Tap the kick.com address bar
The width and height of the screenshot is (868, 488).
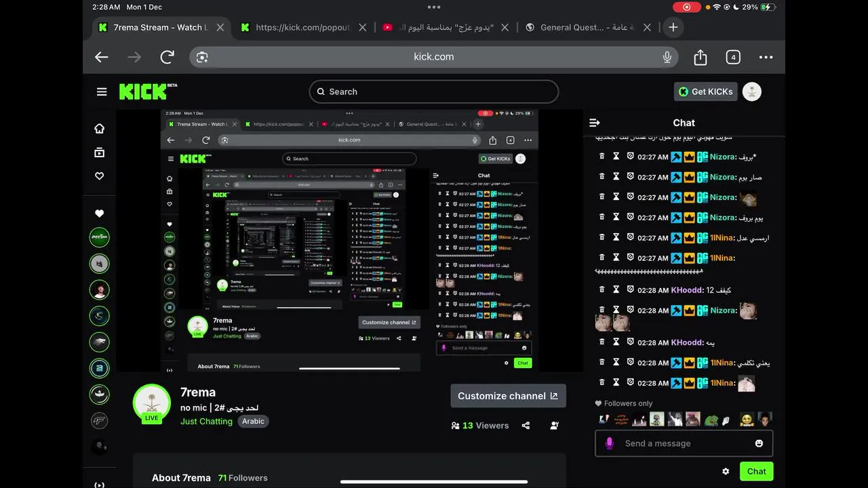pyautogui.click(x=434, y=57)
